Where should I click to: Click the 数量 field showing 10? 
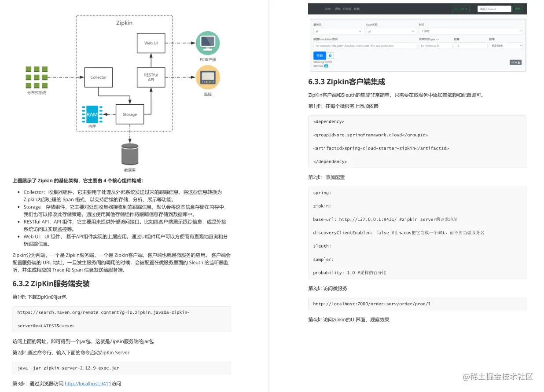click(470, 45)
